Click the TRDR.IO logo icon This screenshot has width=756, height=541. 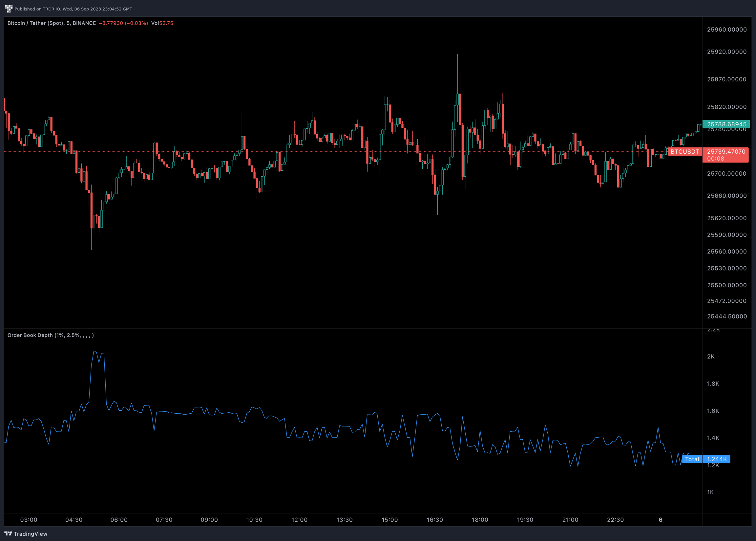point(9,9)
